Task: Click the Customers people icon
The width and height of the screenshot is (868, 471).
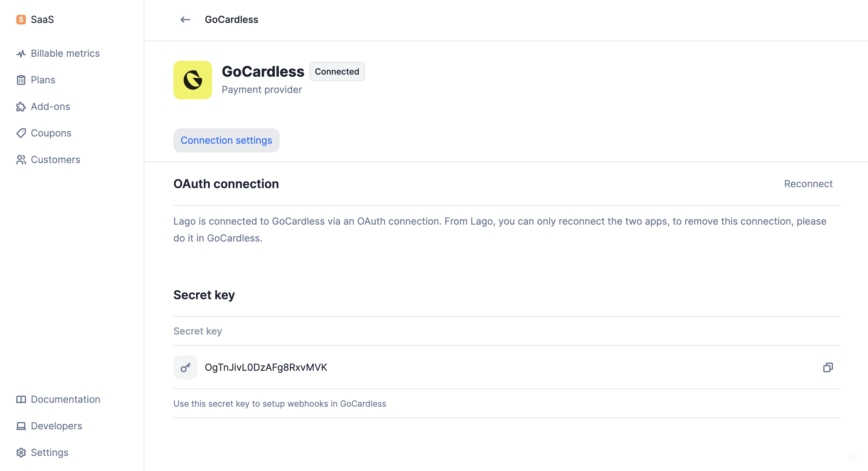Action: tap(21, 160)
